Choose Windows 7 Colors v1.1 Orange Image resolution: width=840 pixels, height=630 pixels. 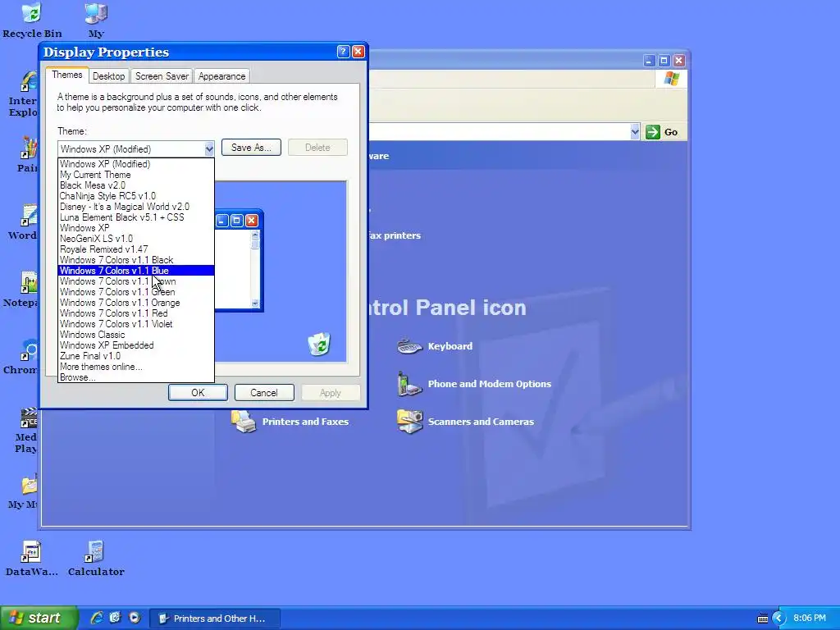coord(136,303)
